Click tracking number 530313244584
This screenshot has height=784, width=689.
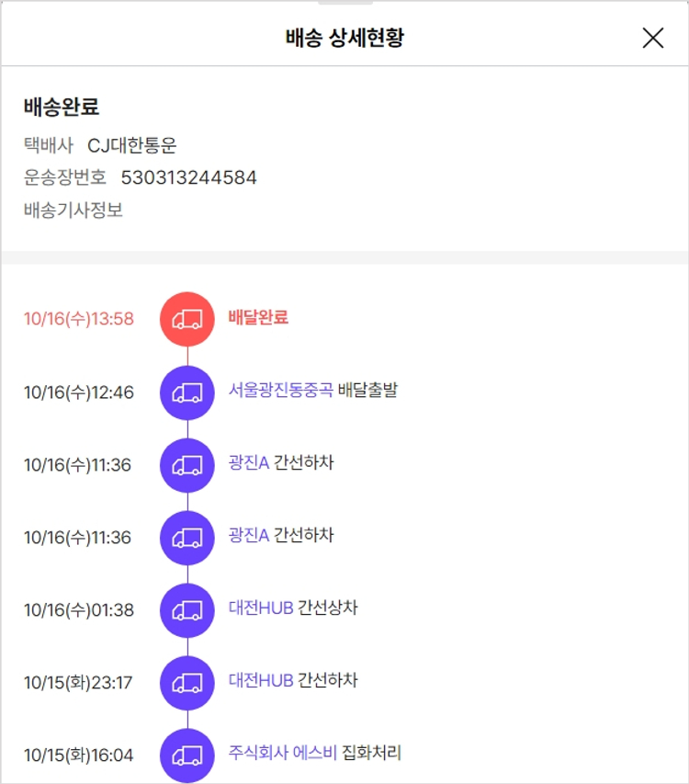pyautogui.click(x=188, y=177)
